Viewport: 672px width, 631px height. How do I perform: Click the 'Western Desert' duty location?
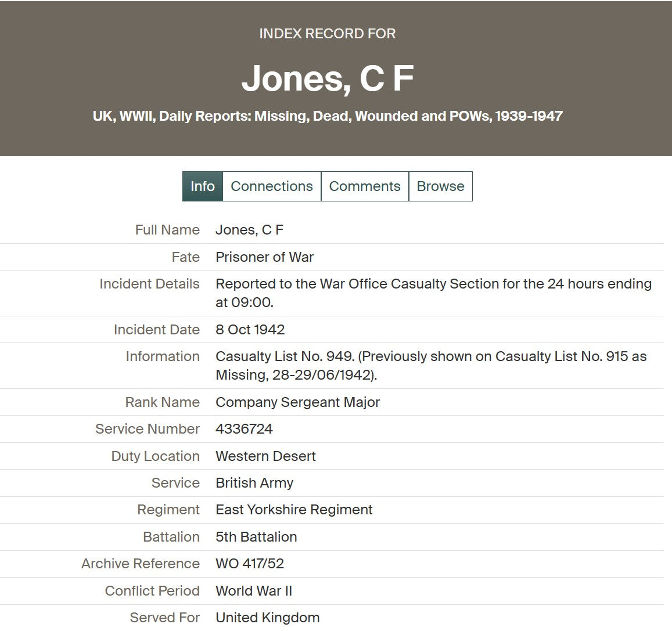pyautogui.click(x=265, y=456)
